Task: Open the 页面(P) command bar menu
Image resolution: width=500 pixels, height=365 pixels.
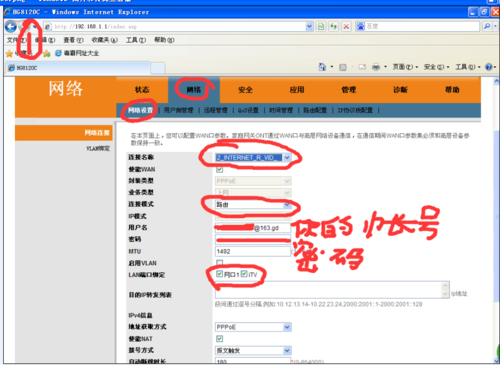Action: (405, 67)
